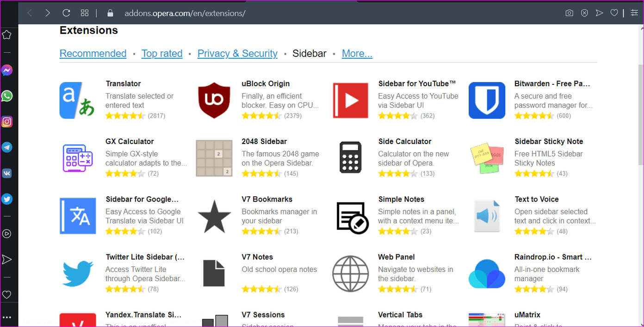Click the 2048 Sidebar game thumbnail

click(214, 158)
